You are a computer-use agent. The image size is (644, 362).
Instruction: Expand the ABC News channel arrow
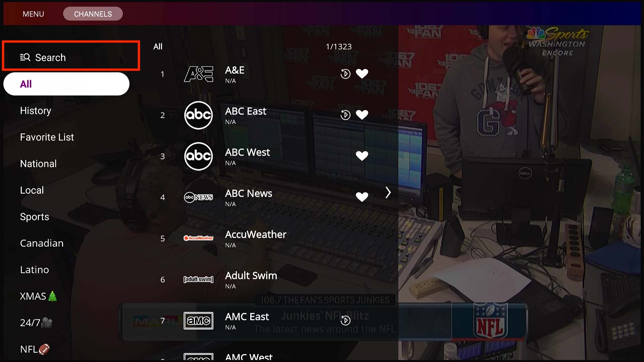click(388, 193)
